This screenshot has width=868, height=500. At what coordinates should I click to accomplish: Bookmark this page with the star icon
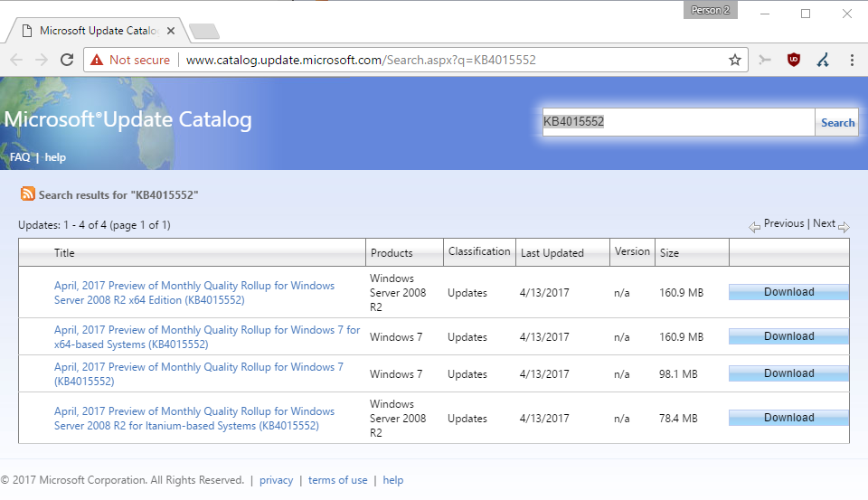coord(734,60)
